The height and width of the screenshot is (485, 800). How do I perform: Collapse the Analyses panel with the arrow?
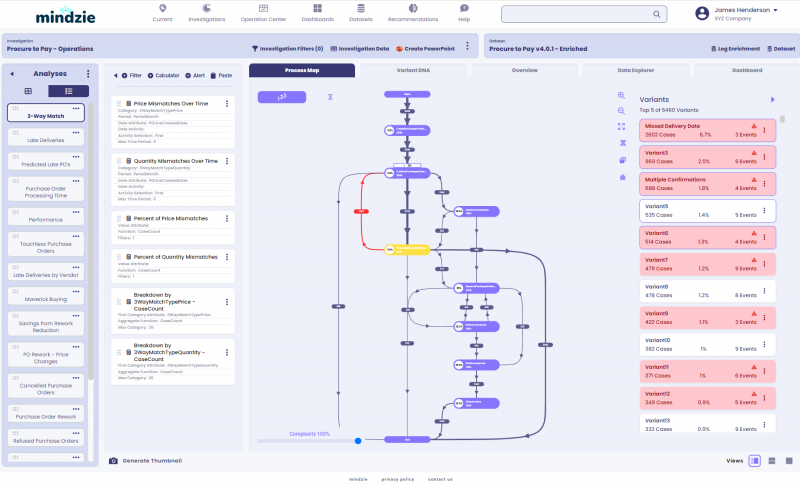pos(12,74)
